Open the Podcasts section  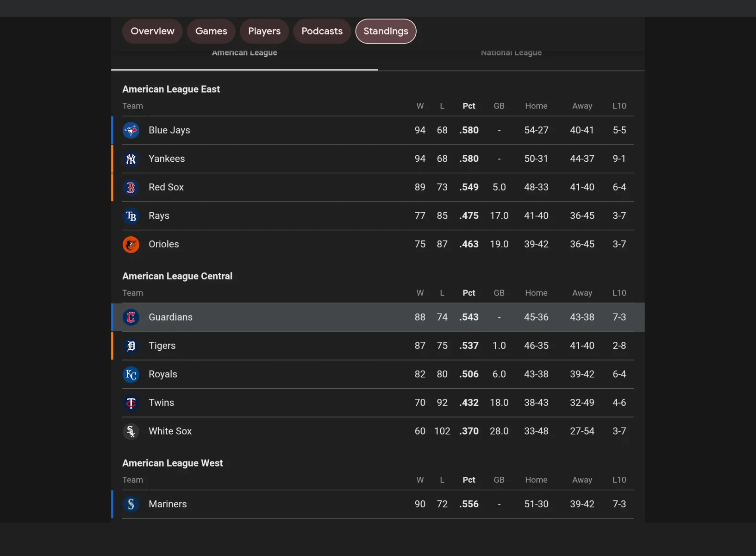click(x=322, y=31)
